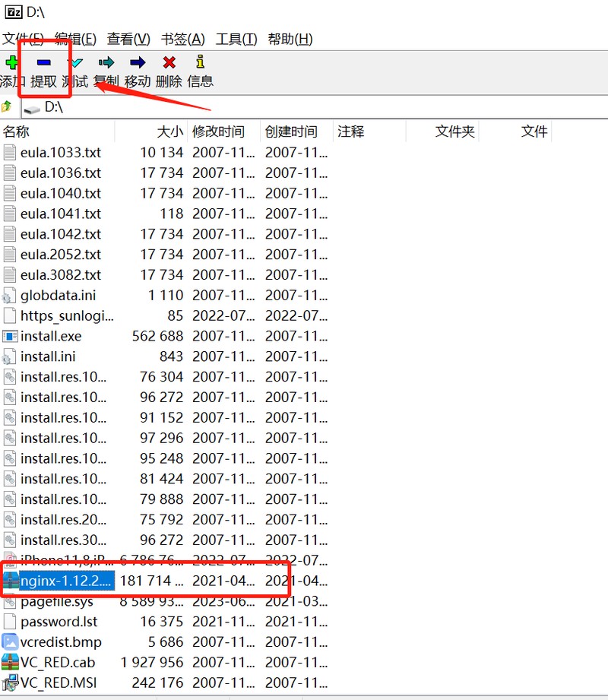Click the Extract (提取) toolbar button
The height and width of the screenshot is (700, 608).
coord(44,71)
